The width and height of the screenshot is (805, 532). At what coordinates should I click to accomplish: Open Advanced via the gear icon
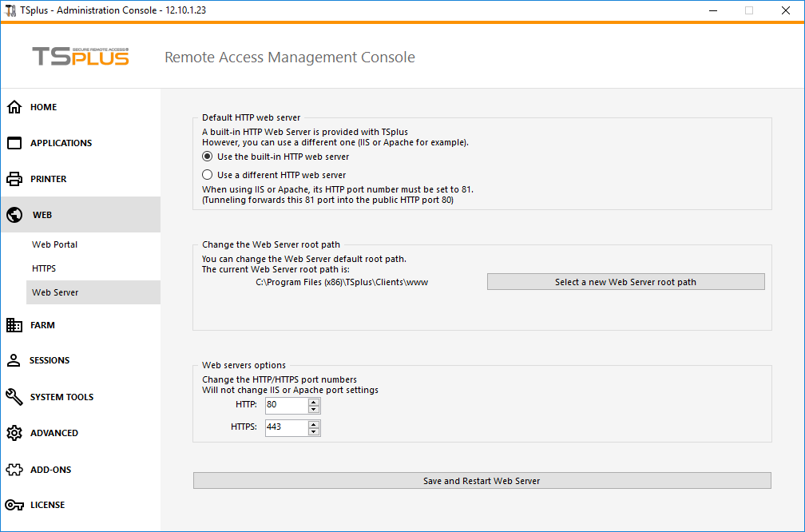coord(14,433)
